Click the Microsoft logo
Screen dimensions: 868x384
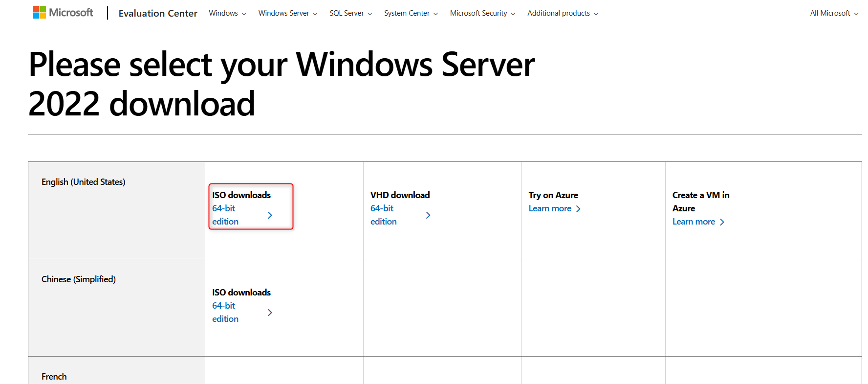(63, 12)
